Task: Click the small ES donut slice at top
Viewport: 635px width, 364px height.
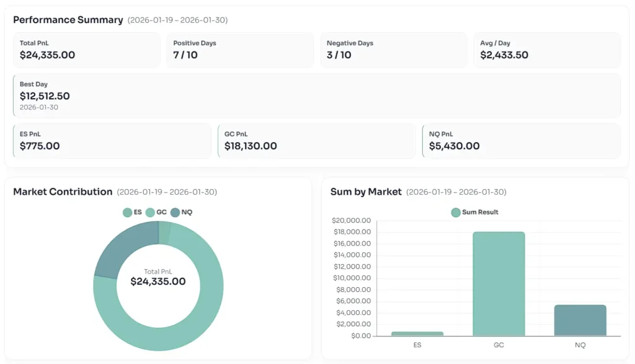Action: 164,232
